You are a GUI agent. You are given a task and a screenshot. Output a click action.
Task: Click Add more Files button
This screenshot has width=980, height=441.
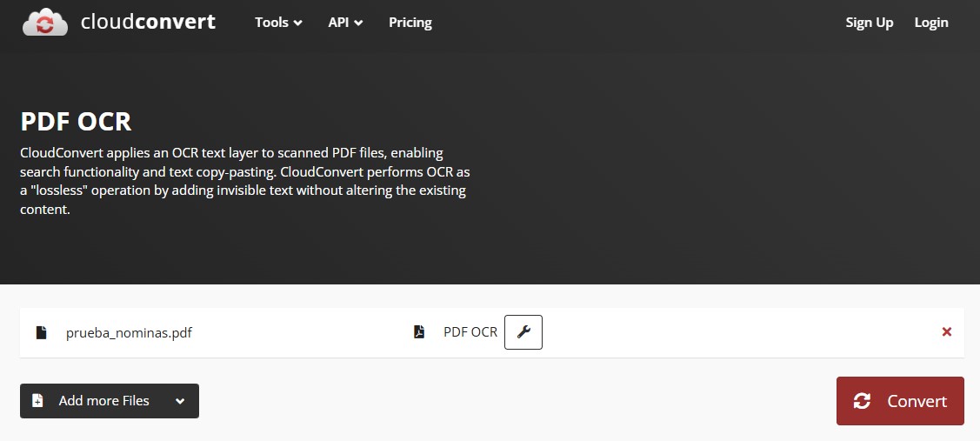tap(110, 401)
